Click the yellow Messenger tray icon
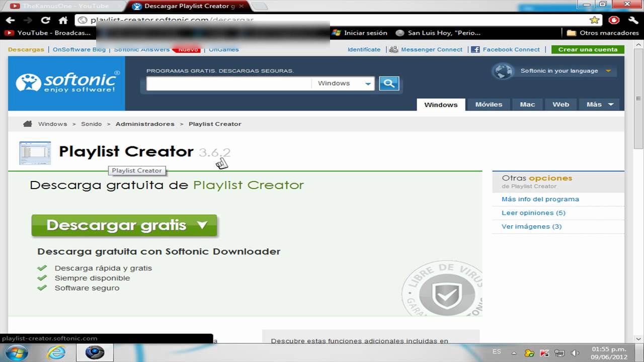 tap(529, 352)
